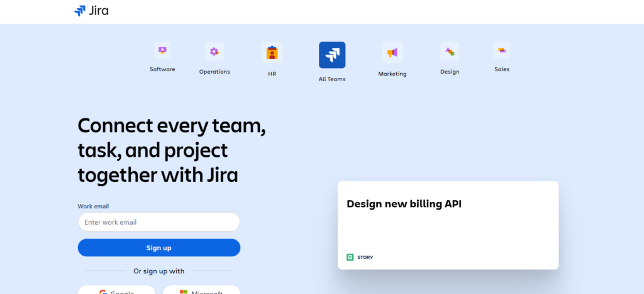Click the green Story type icon

click(350, 257)
